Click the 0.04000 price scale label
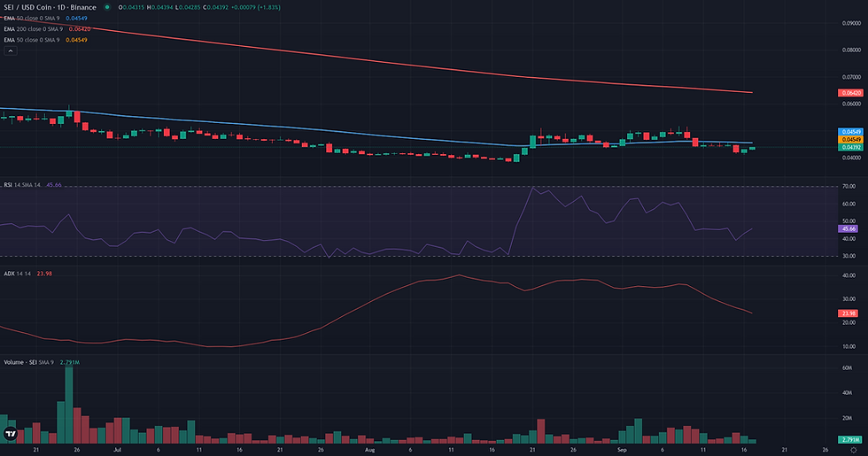Screen dimensions: 868x456 point(851,158)
